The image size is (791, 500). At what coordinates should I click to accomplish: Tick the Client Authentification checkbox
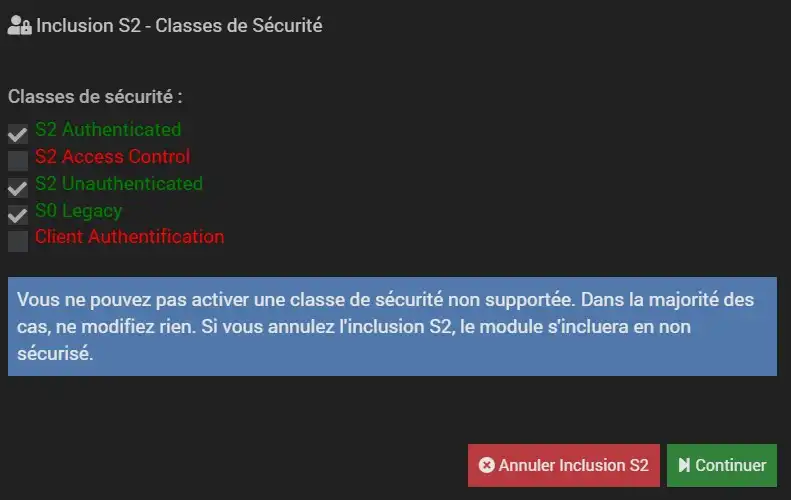pyautogui.click(x=18, y=241)
